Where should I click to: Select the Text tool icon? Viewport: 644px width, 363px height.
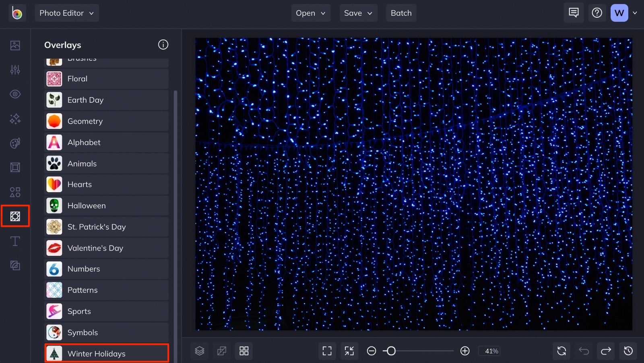tap(15, 241)
